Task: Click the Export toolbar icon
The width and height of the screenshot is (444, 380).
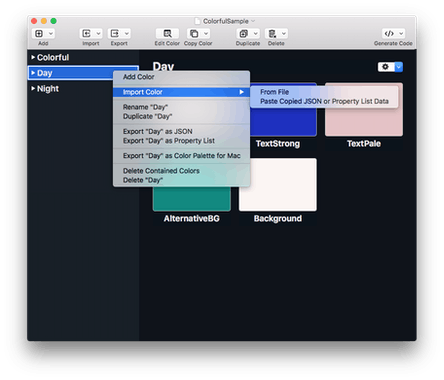Action: (115, 33)
